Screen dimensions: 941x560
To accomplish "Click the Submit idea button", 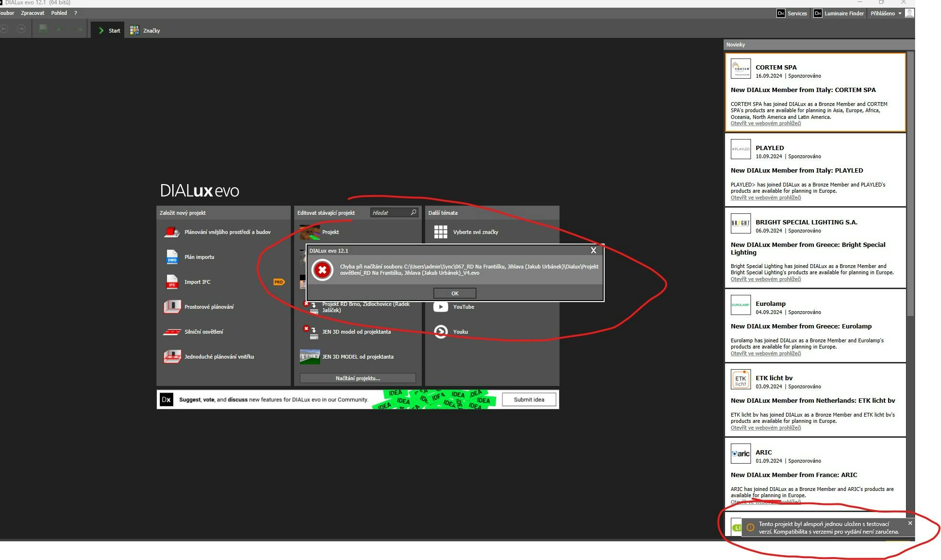I will tap(529, 399).
